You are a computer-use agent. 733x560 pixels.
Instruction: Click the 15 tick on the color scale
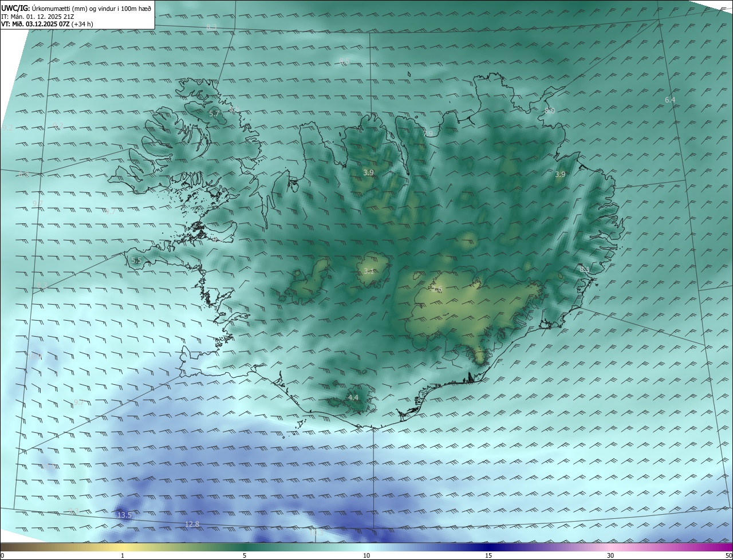tap(488, 556)
